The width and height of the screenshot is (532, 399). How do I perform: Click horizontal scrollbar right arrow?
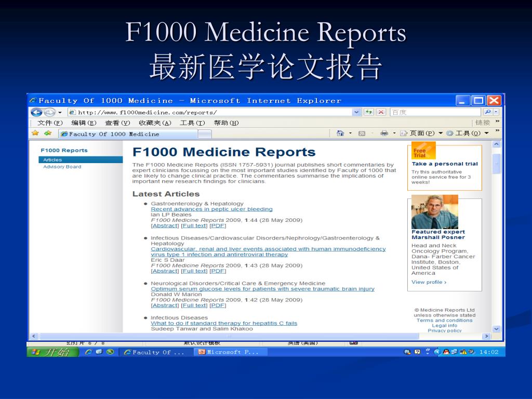[x=486, y=336]
